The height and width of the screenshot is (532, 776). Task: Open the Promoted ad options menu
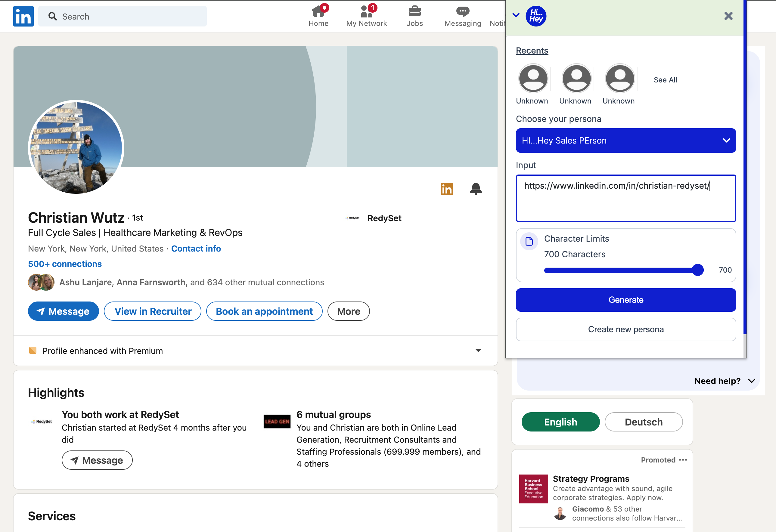point(683,460)
